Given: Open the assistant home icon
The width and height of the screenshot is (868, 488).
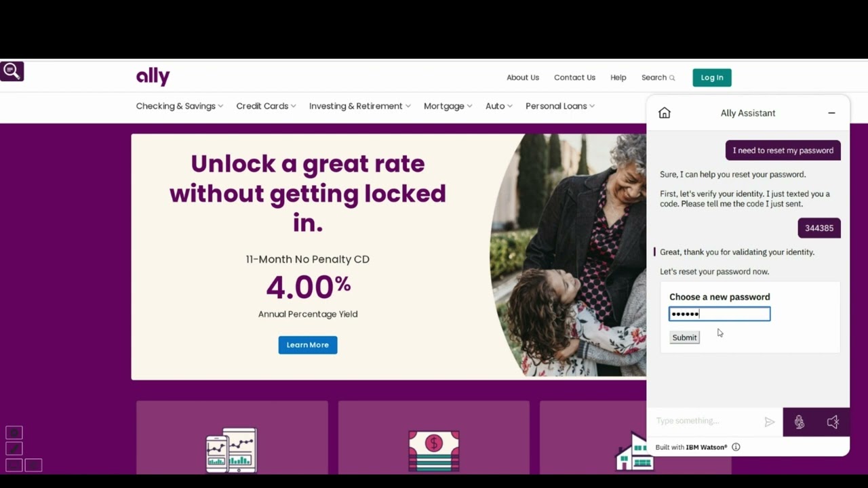Looking at the screenshot, I should tap(665, 113).
